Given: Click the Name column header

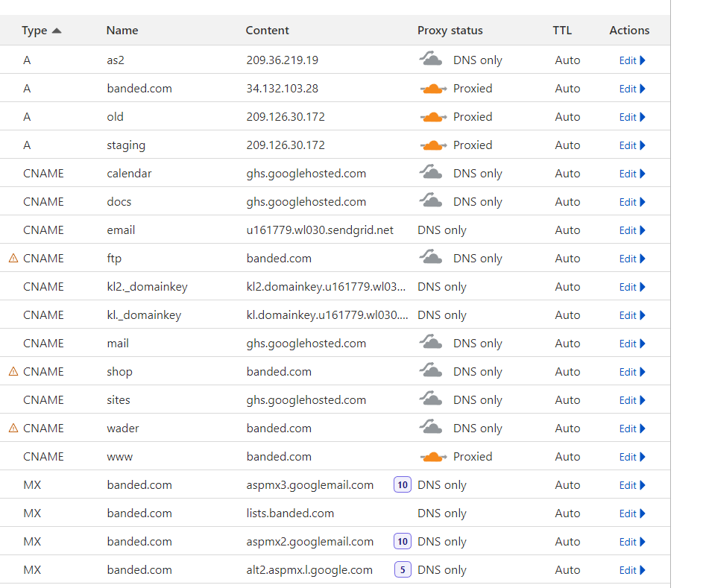Looking at the screenshot, I should coord(122,31).
